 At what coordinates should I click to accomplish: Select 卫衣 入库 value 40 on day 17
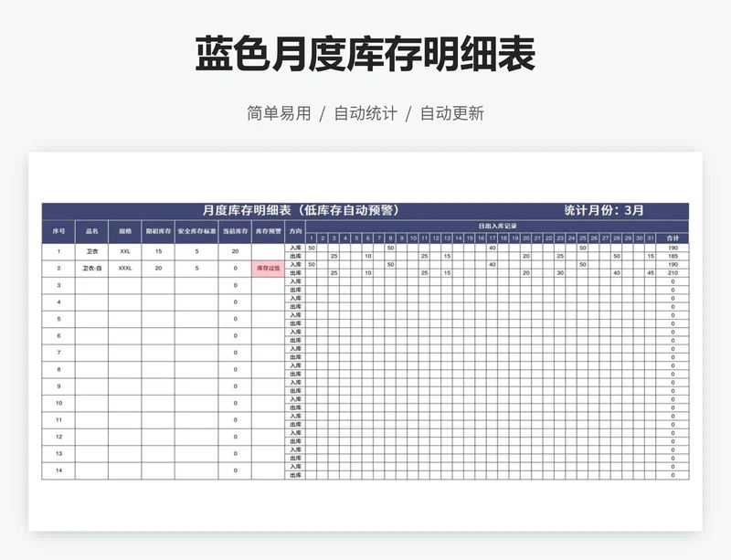coord(493,248)
